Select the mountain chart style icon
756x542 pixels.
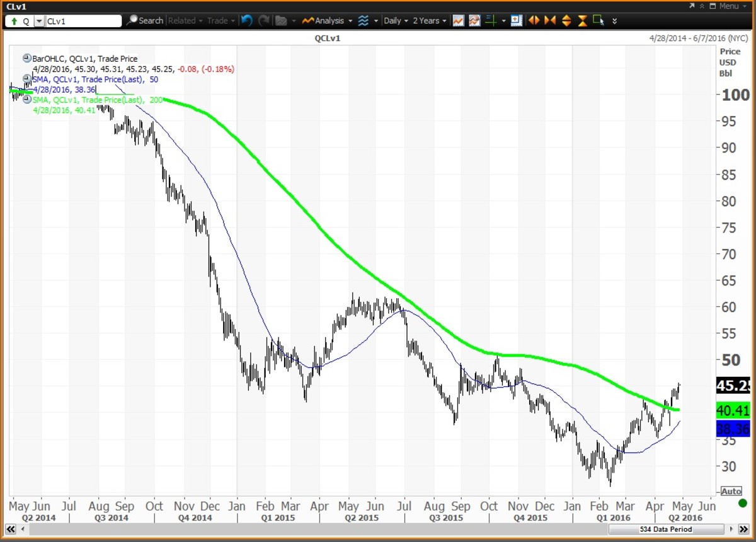(x=474, y=20)
